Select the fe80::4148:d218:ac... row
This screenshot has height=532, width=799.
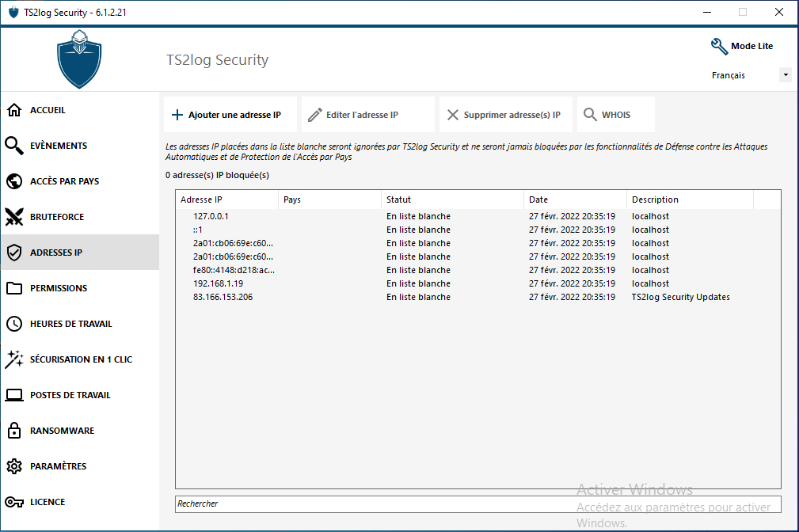[478, 270]
